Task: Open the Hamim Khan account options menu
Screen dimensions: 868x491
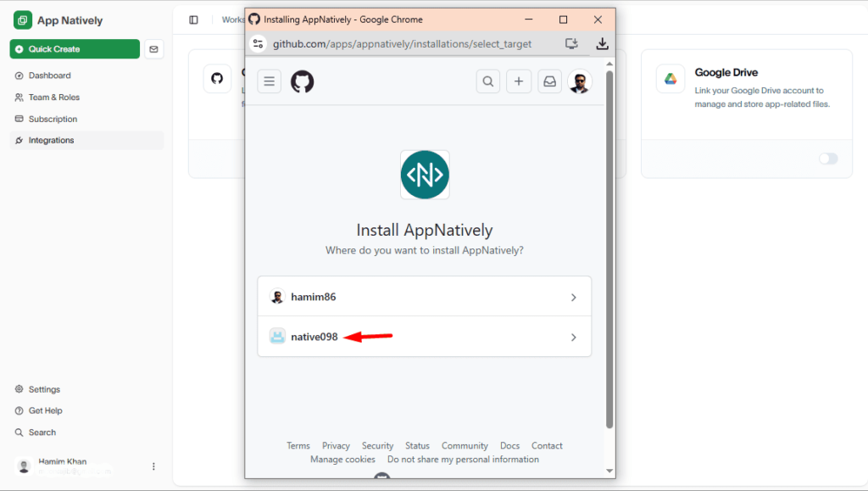Action: [x=153, y=466]
